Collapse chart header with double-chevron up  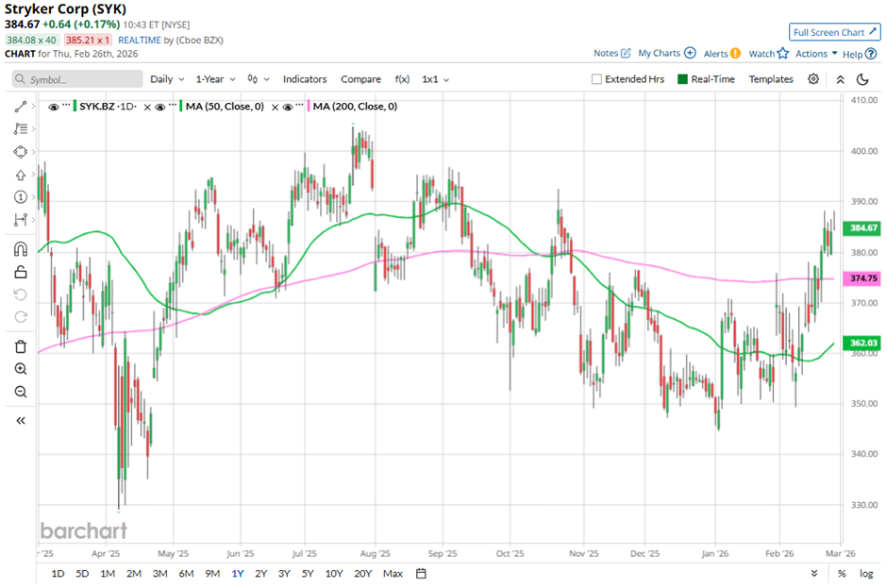[x=840, y=80]
